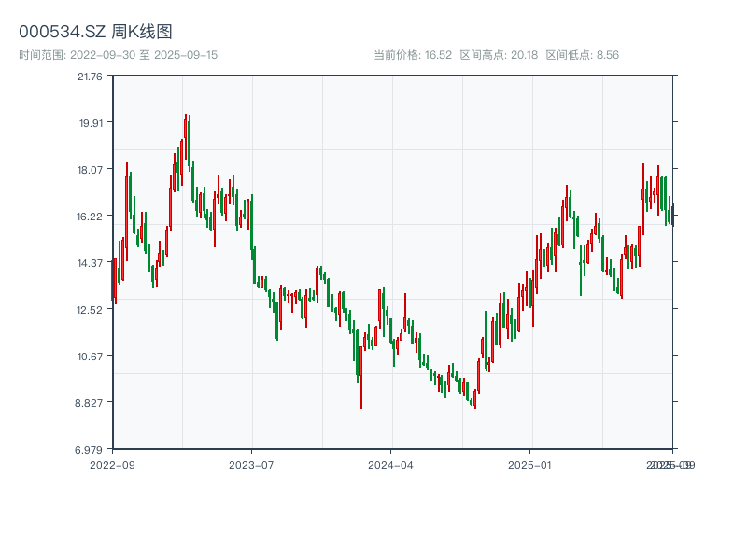Click x-axis label 2023-07

[251, 465]
